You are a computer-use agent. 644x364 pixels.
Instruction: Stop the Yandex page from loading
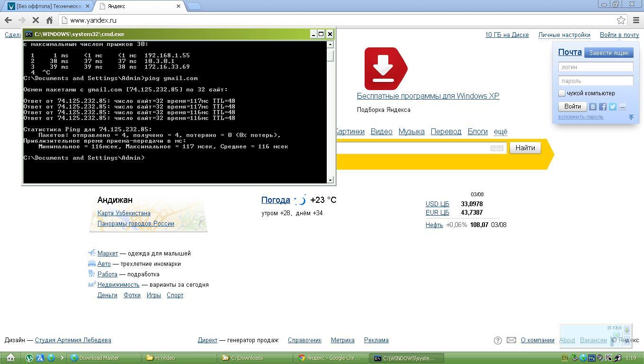[x=36, y=20]
